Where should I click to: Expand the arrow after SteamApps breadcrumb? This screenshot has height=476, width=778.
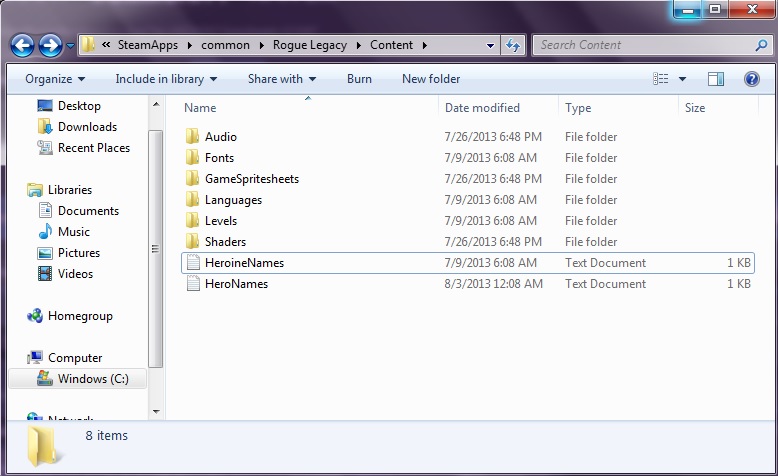(190, 45)
